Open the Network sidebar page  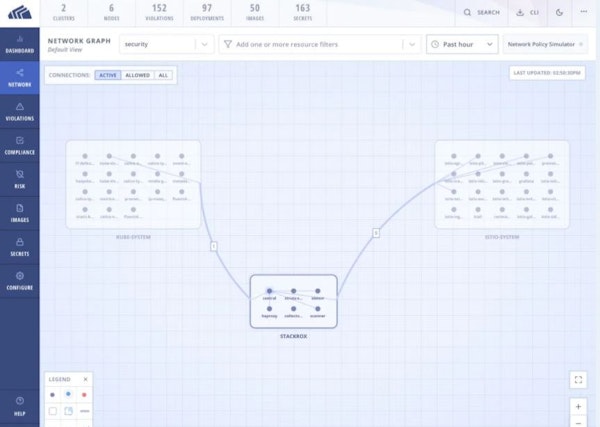20,78
